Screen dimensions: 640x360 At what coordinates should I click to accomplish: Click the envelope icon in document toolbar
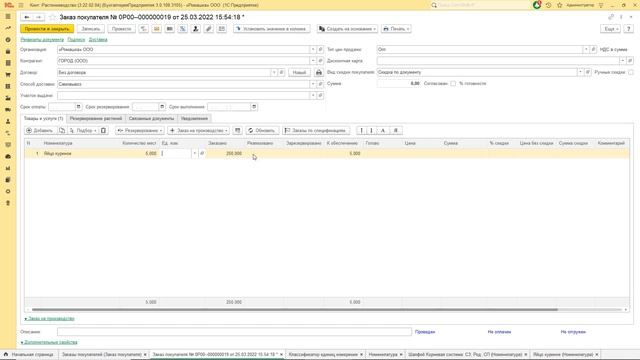(157, 29)
